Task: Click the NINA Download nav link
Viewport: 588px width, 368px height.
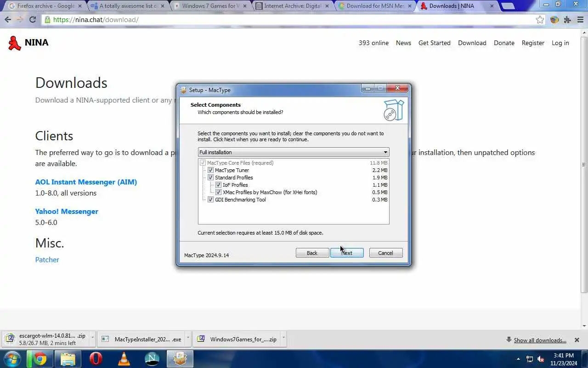Action: (x=472, y=43)
